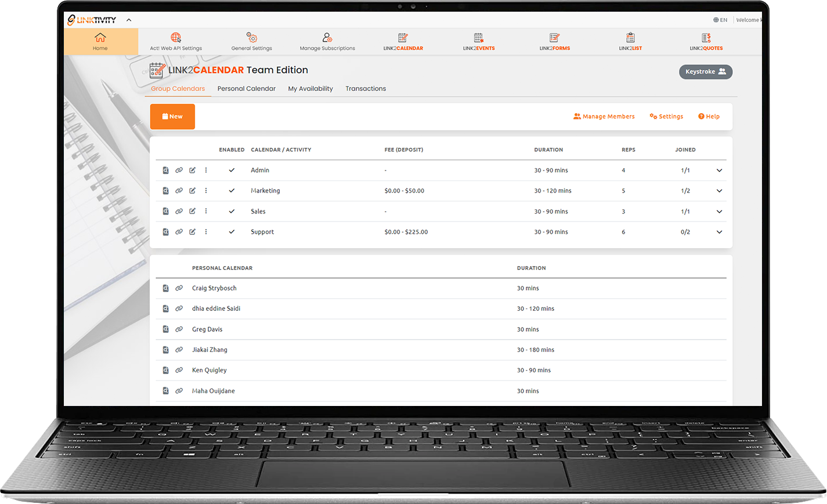
Task: Copy link for Craig Strybosch calendar
Action: 179,288
